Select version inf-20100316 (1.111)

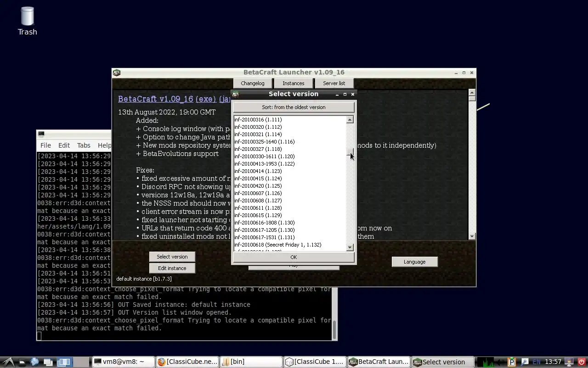point(290,120)
